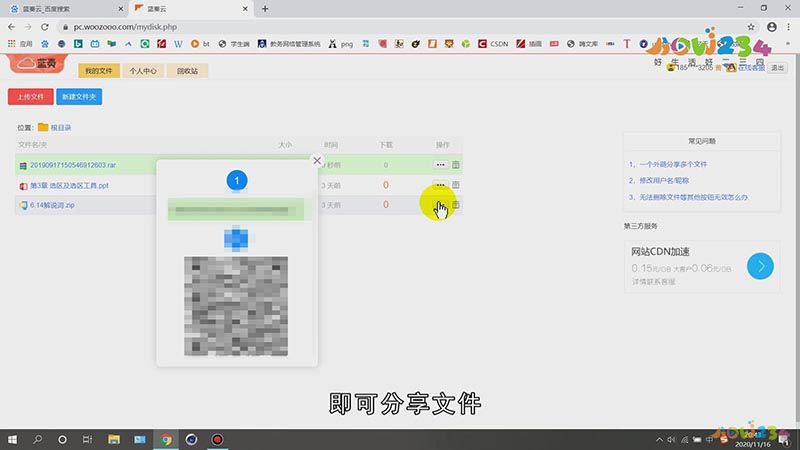800x450 pixels.
Task: Open File Explorer from the taskbar
Action: pyautogui.click(x=114, y=439)
